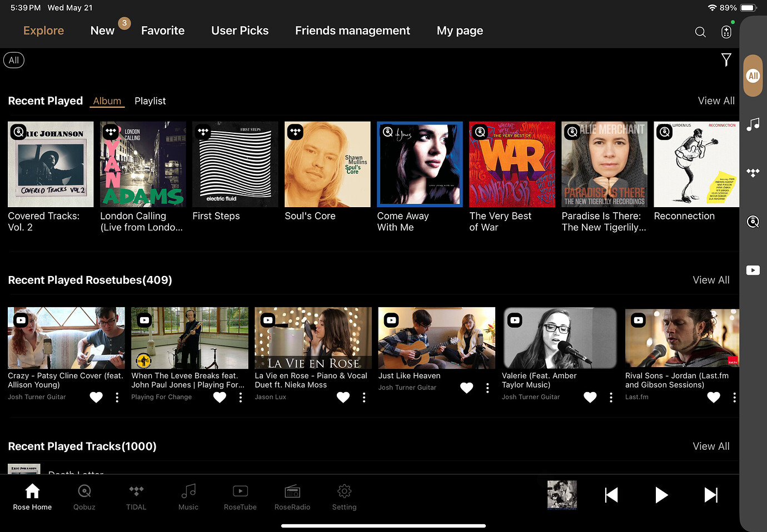Tap the 5:39 PM clock in status bar

(x=26, y=8)
